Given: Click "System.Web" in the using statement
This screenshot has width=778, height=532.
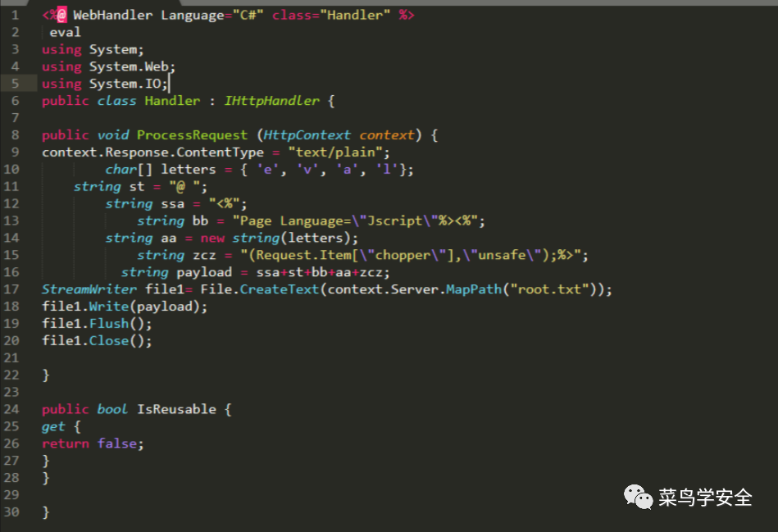Looking at the screenshot, I should (129, 66).
